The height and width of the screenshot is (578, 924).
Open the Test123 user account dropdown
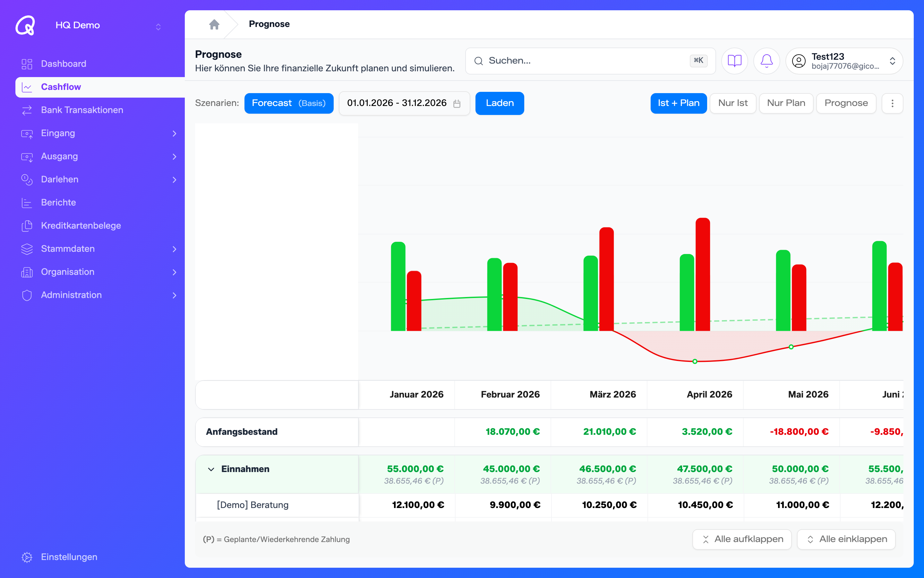844,61
